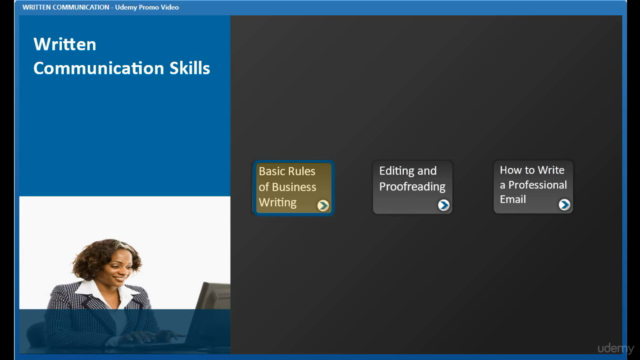The image size is (640, 360).
Task: Click the arrow icon on Editing and Proofreading
Action: tap(443, 205)
